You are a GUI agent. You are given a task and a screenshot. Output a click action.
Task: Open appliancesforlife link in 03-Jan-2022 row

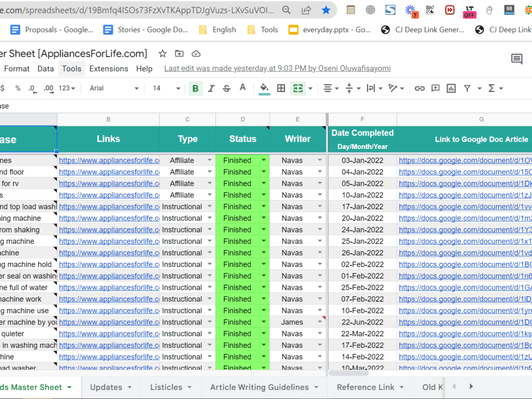109,161
